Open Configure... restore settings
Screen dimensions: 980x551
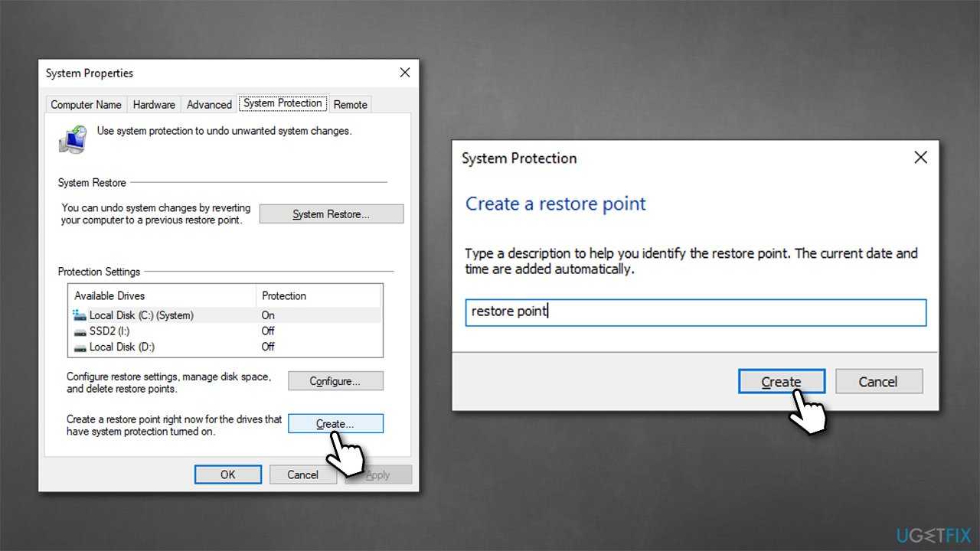pyautogui.click(x=335, y=381)
